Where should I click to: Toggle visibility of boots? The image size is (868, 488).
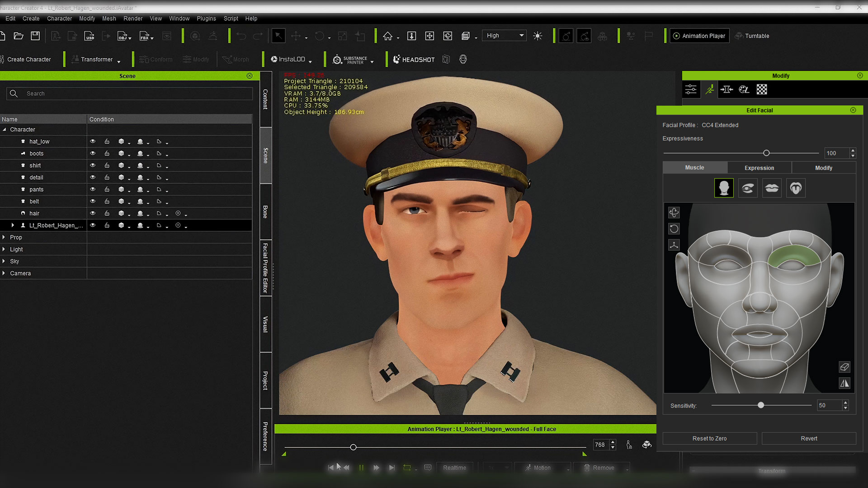coord(93,153)
